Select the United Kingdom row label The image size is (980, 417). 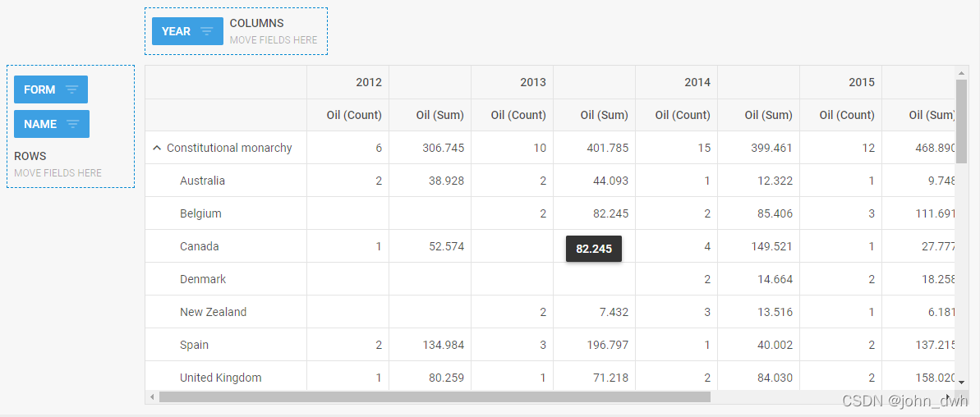tap(221, 378)
